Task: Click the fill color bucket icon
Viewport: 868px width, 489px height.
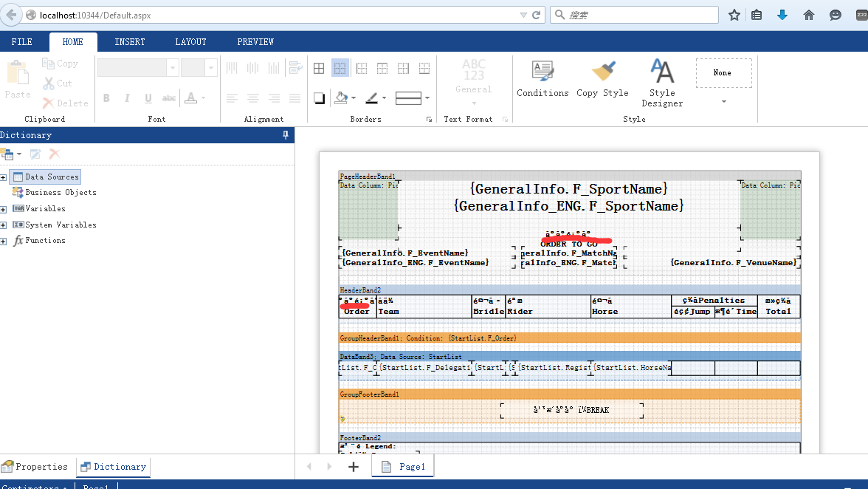Action: (341, 98)
